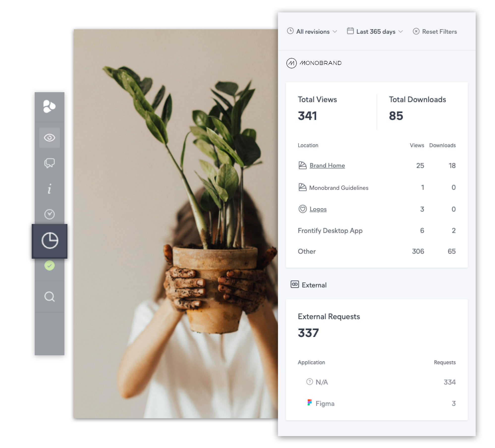
Task: Click the visibility/eye icon in sidebar
Action: 50,138
